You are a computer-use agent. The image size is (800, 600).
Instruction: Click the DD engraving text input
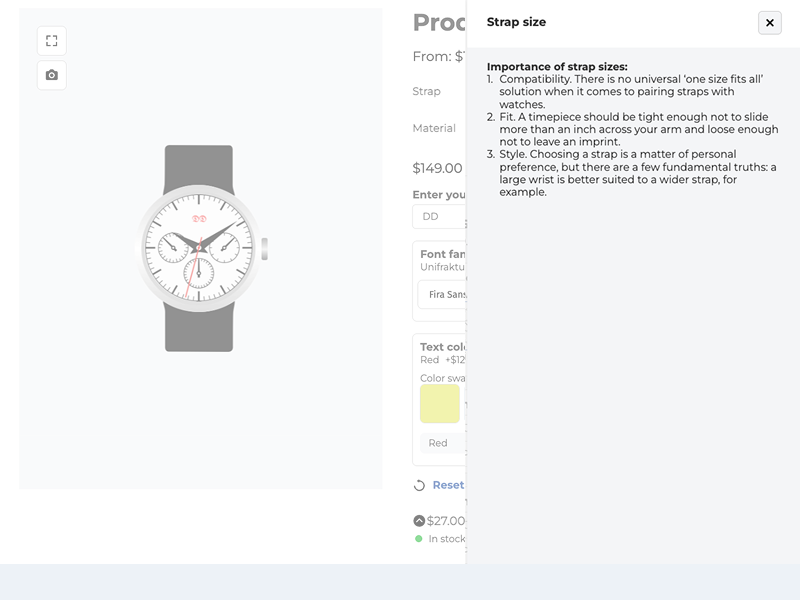coord(440,216)
